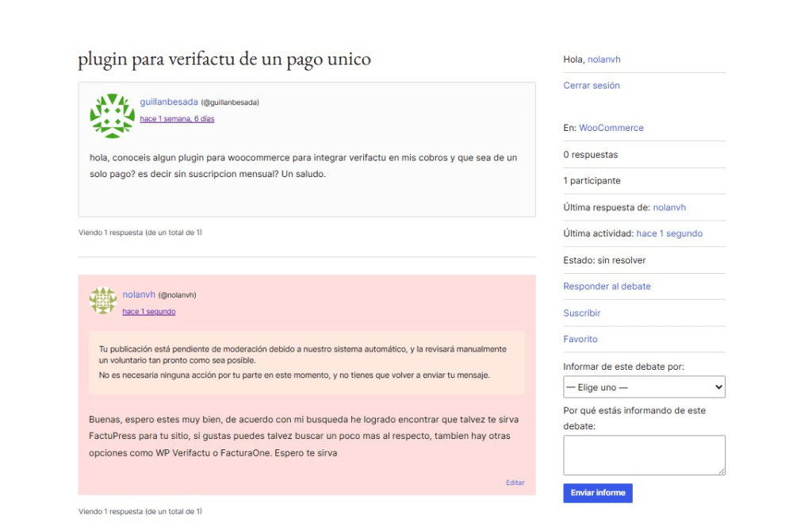Open the WooCommerce forum link

[x=611, y=128]
